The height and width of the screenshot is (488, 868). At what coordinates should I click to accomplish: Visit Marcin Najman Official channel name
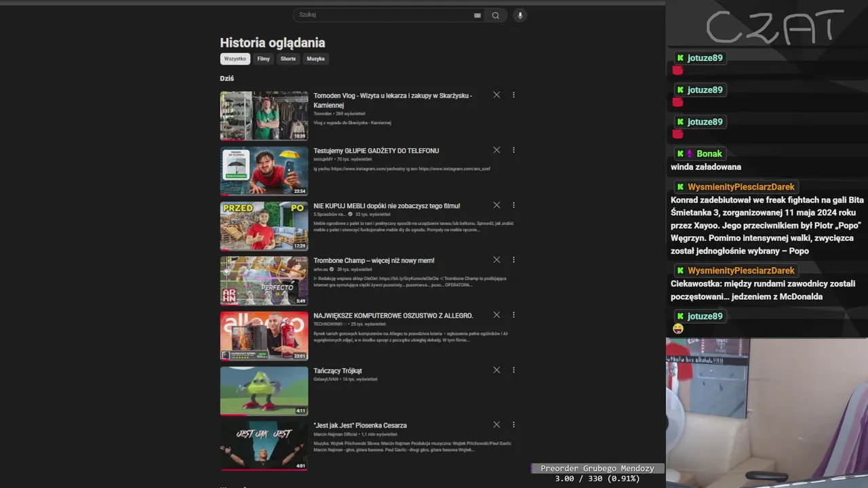[335, 434]
